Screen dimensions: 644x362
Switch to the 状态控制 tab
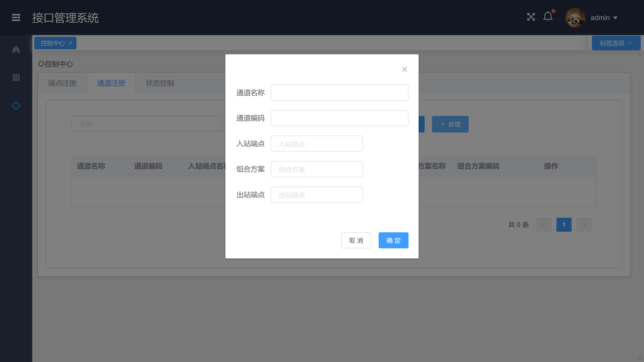click(160, 83)
